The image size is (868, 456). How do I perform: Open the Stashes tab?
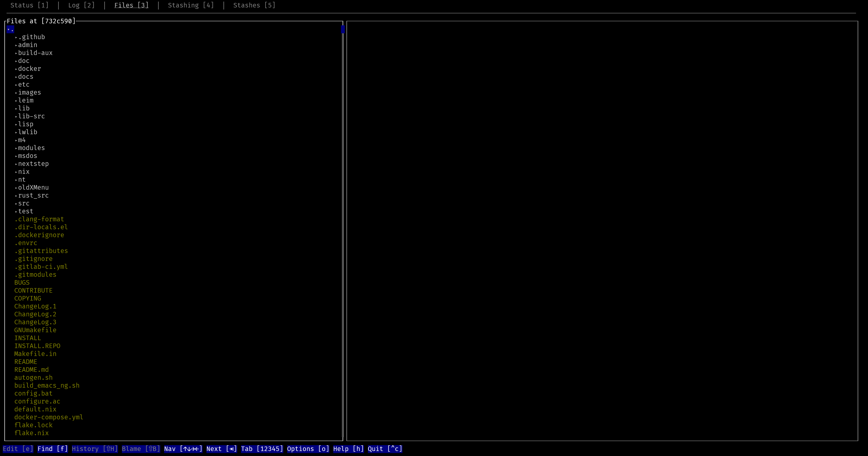click(x=254, y=5)
